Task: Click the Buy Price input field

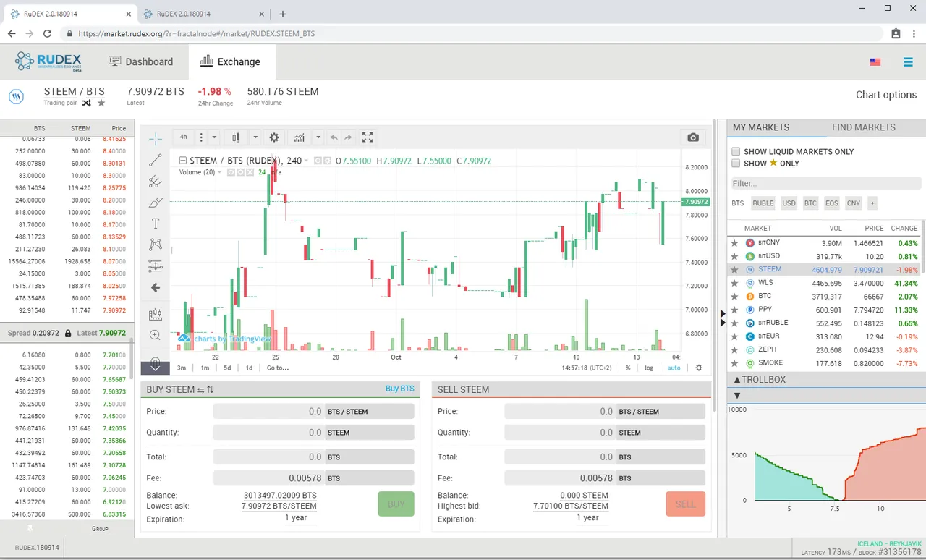Action: tap(268, 411)
